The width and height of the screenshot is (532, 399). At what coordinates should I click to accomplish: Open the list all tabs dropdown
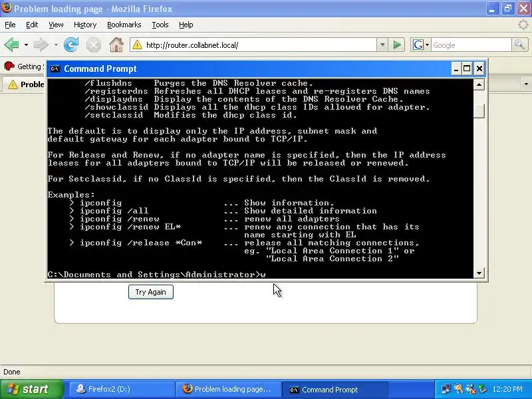(x=526, y=84)
